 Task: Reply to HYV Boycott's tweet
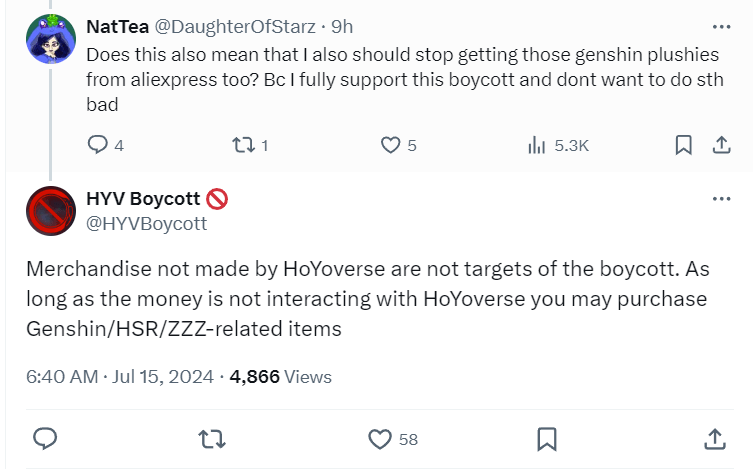[x=44, y=438]
